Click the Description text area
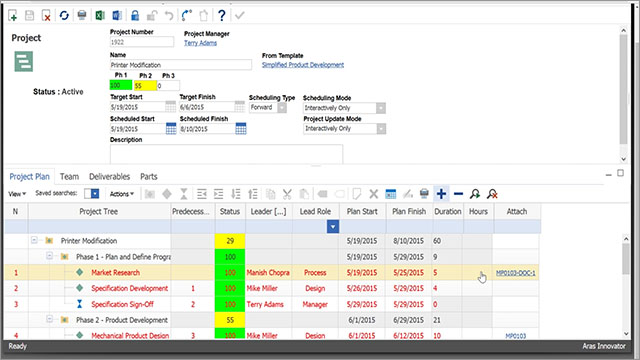Viewport: 640px width, 360px height. [227, 154]
